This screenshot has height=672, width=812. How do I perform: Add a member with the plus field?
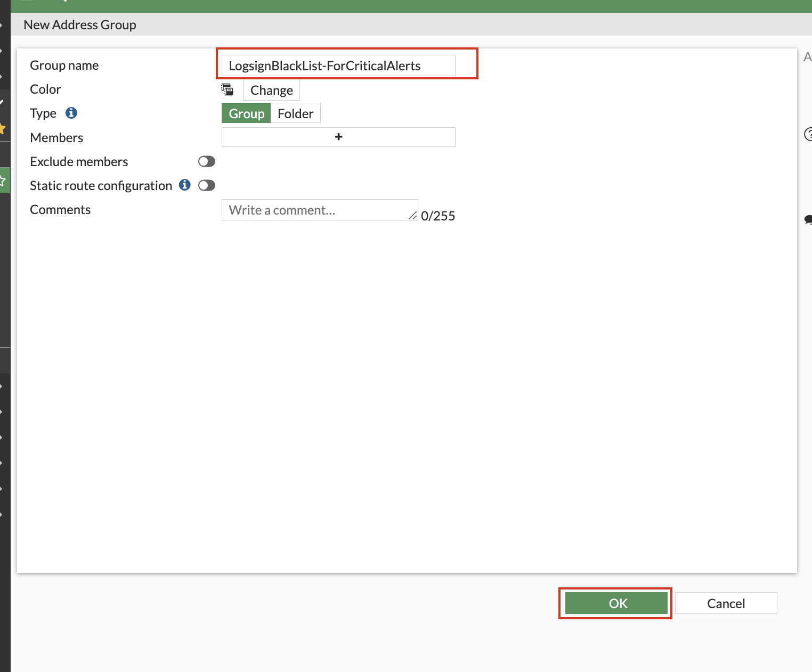[338, 137]
